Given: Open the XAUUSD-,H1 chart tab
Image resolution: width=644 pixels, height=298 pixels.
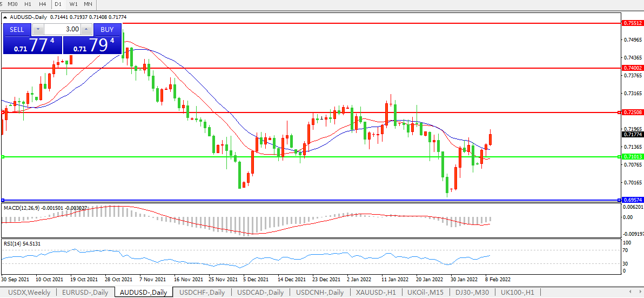Looking at the screenshot, I should pos(376,293).
